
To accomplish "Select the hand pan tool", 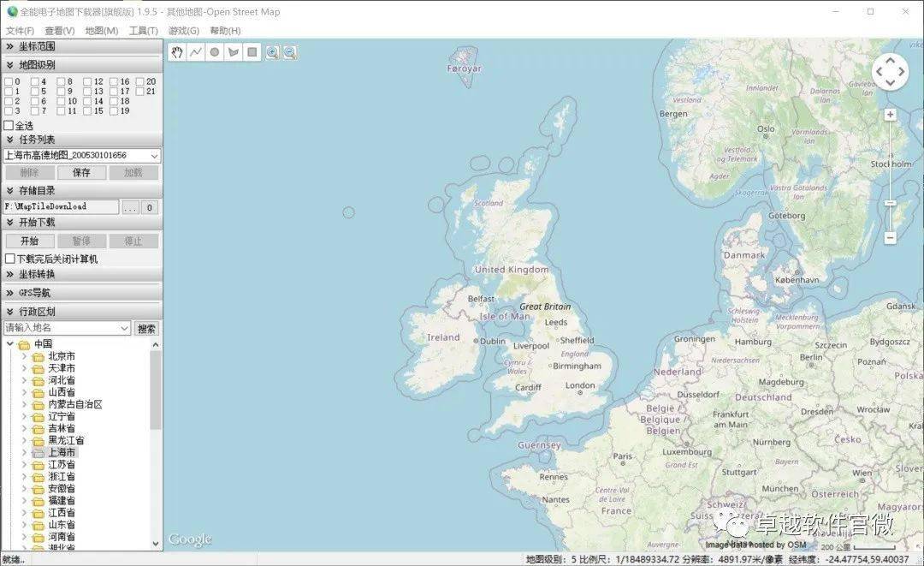I will [177, 52].
